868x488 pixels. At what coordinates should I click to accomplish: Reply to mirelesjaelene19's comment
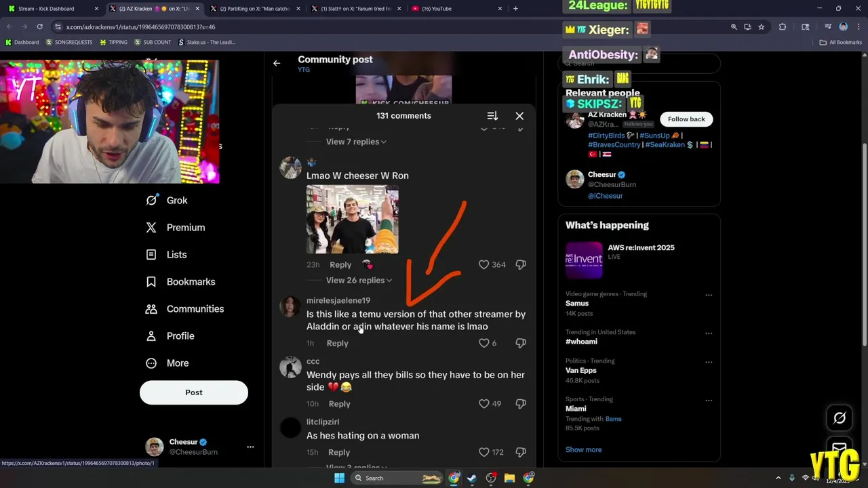[337, 343]
